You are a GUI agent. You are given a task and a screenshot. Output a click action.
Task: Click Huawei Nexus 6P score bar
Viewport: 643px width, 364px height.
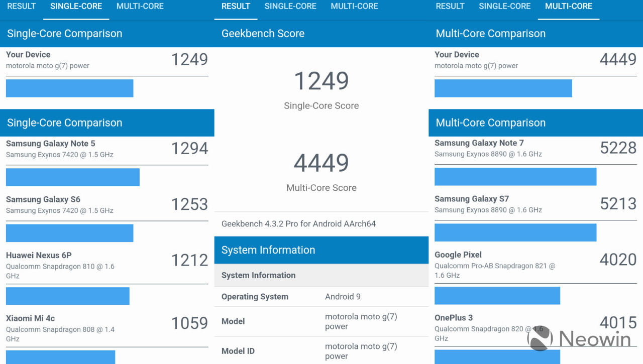(x=68, y=296)
